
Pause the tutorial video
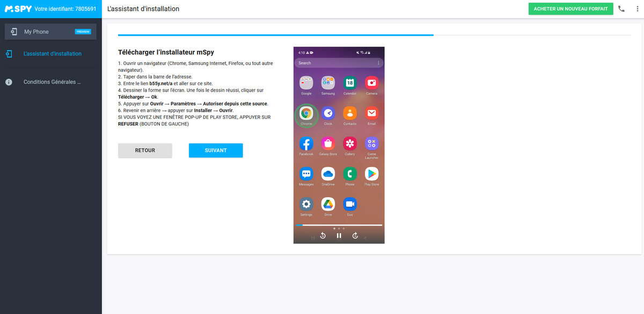339,236
